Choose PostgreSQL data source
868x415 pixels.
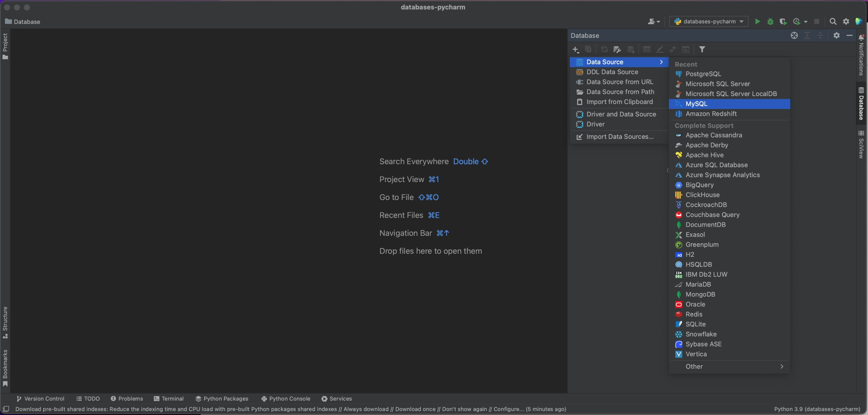[729, 74]
